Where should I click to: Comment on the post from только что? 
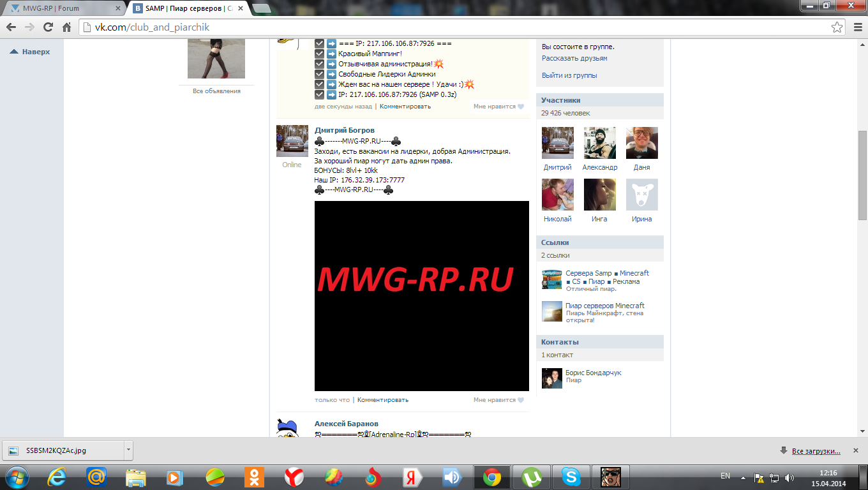[x=383, y=400]
